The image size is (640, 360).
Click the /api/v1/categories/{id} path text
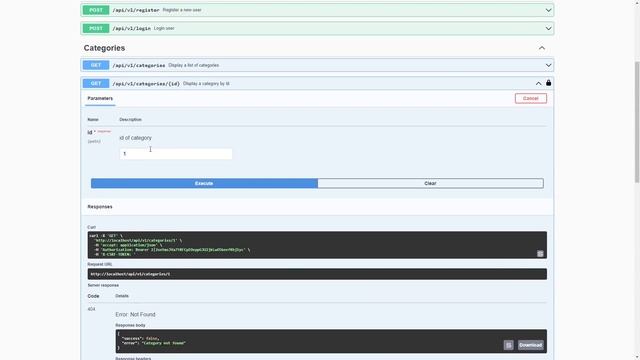coord(146,84)
